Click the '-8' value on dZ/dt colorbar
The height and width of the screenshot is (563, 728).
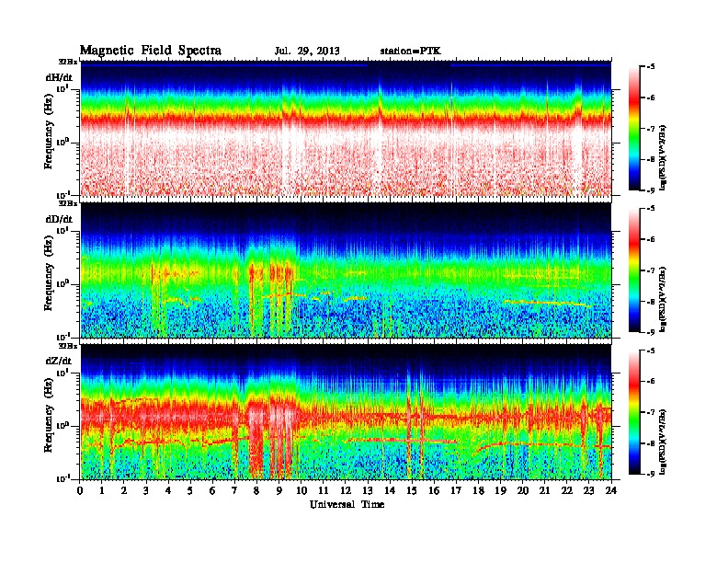click(x=651, y=443)
